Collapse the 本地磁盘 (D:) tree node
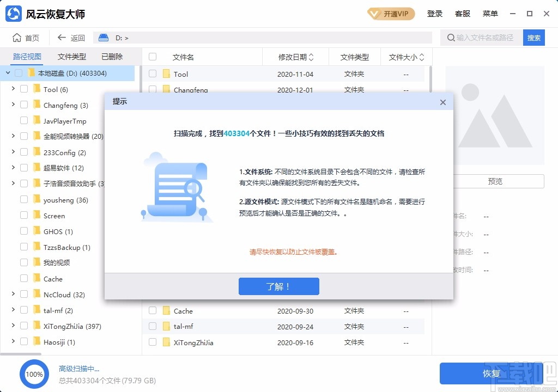The image size is (558, 392). pos(8,72)
